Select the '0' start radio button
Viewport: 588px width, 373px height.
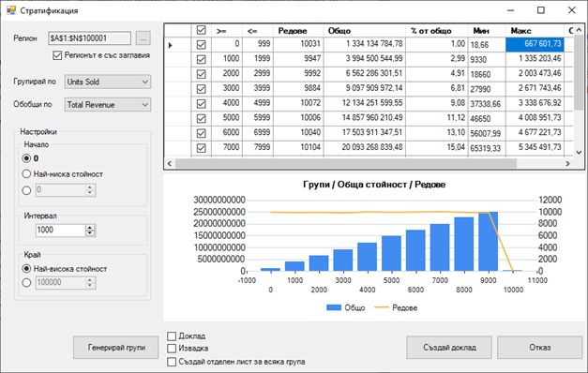pos(26,158)
